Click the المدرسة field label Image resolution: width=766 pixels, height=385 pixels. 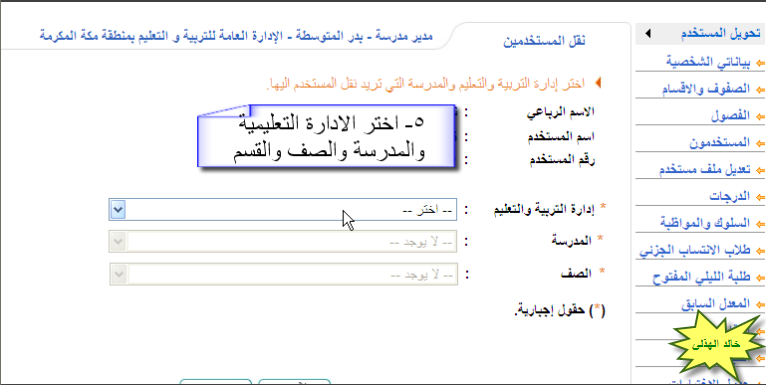pyautogui.click(x=572, y=240)
